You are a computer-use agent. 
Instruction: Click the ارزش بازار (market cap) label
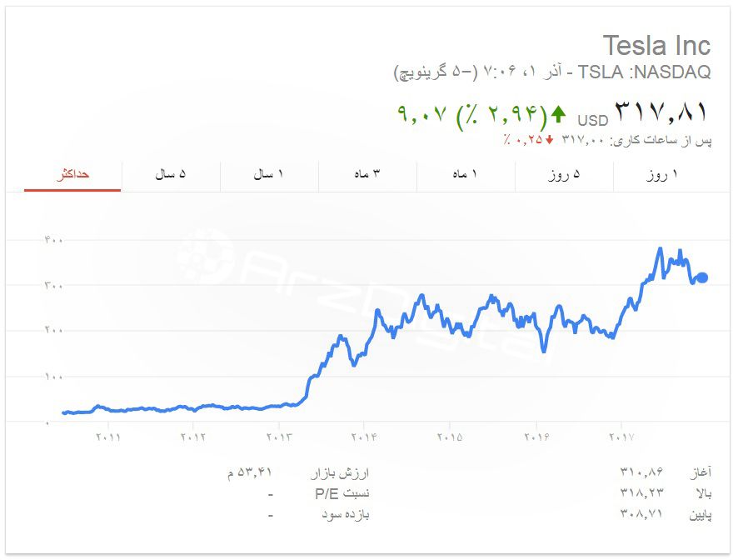coord(340,473)
